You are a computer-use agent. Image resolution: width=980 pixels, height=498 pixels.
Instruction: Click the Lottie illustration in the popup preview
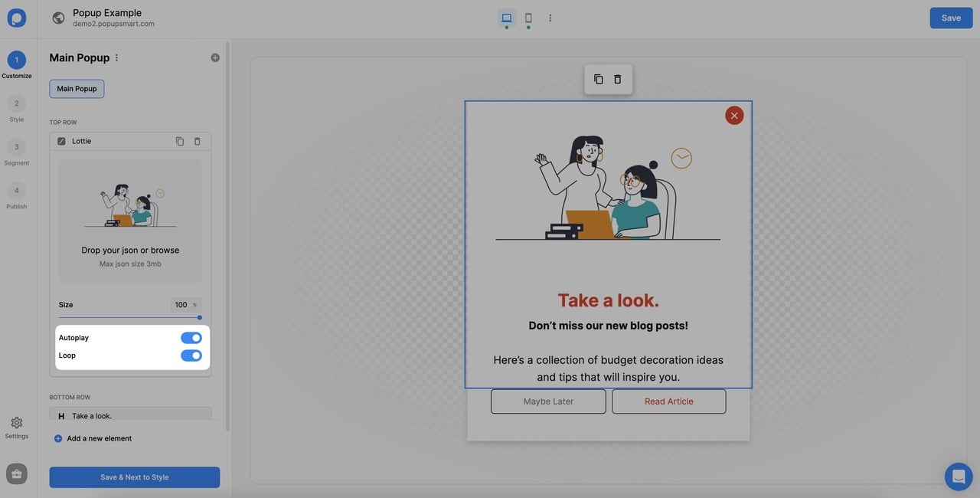point(608,188)
